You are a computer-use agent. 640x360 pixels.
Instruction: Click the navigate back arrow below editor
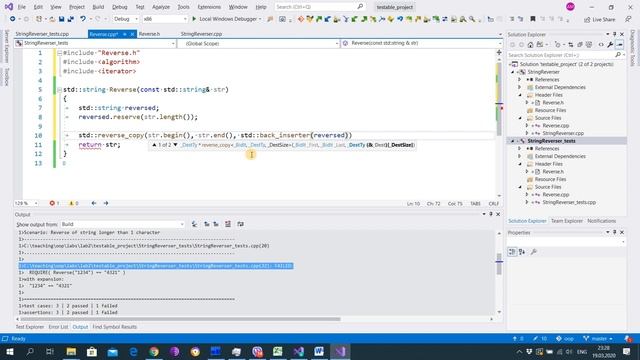(94, 203)
